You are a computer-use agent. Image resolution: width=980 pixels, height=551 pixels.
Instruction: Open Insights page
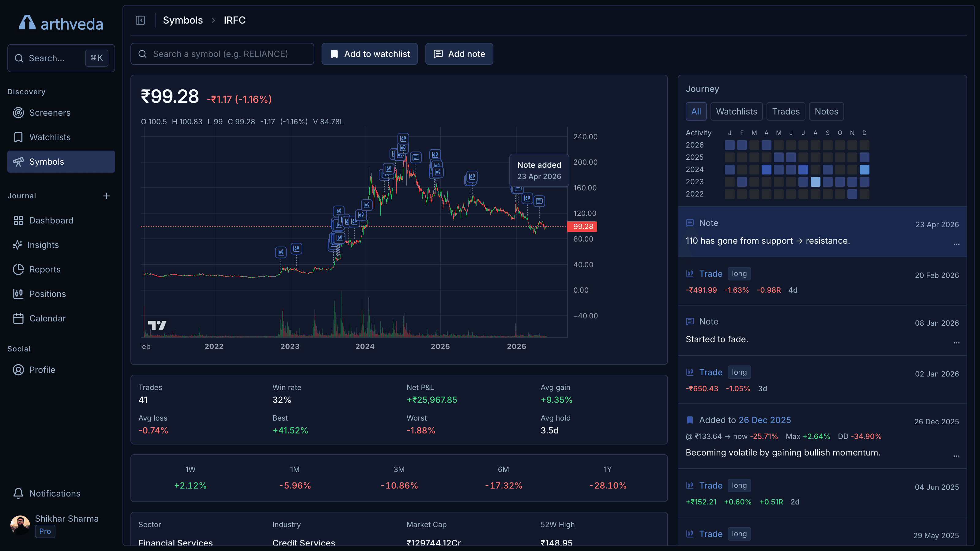[61, 245]
